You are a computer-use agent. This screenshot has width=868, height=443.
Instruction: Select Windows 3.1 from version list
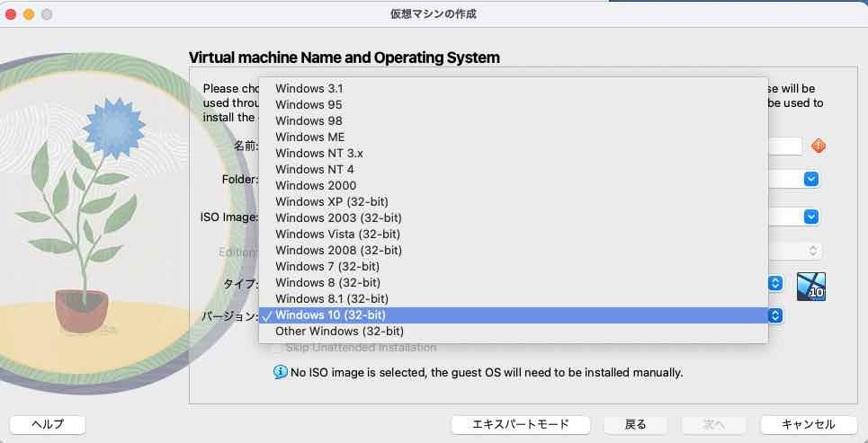(514, 88)
